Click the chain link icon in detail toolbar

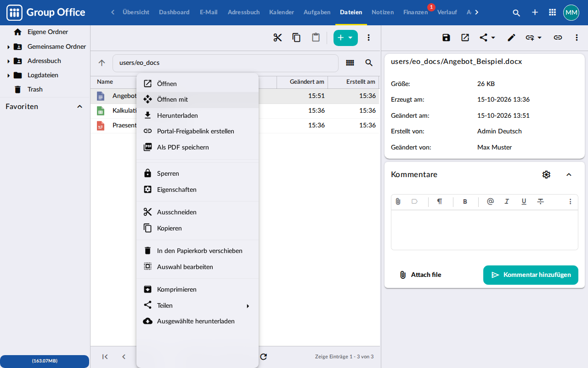558,38
